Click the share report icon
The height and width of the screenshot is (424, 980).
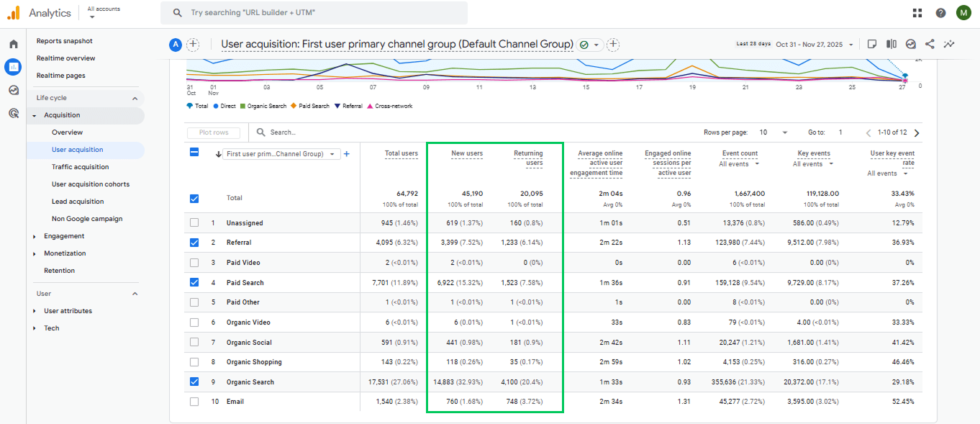click(930, 44)
